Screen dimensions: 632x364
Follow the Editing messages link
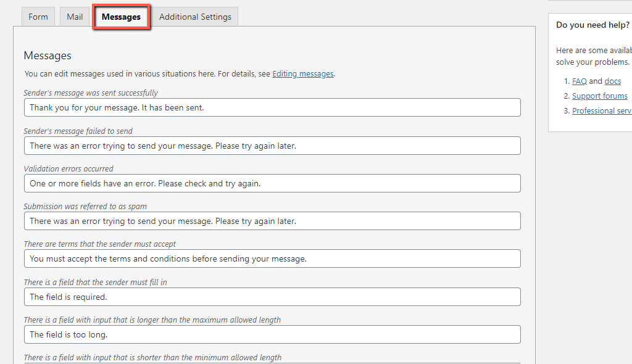pos(302,74)
